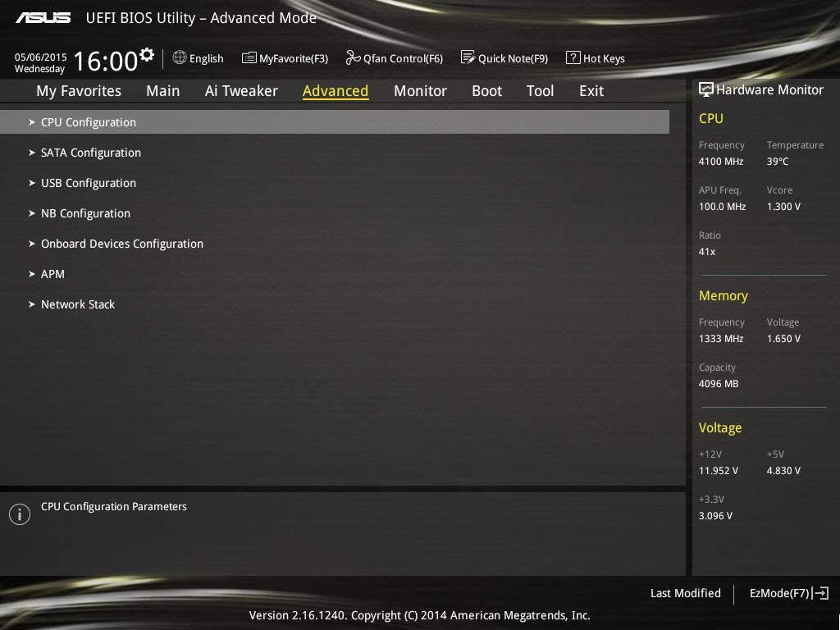Click the Hardware Monitor title
Viewport: 840px width, 630px height.
[x=769, y=90]
